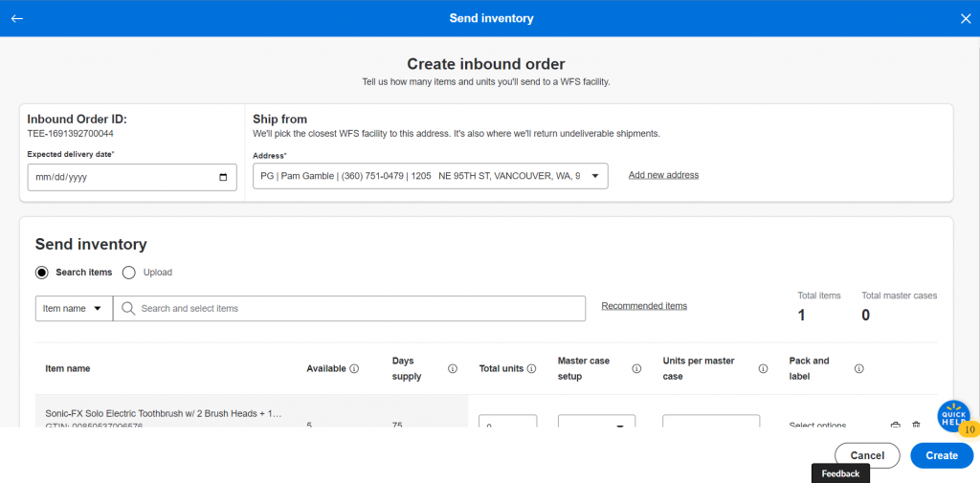Screen dimensions: 980x483
Task: Click Units per master case input field
Action: point(711,422)
